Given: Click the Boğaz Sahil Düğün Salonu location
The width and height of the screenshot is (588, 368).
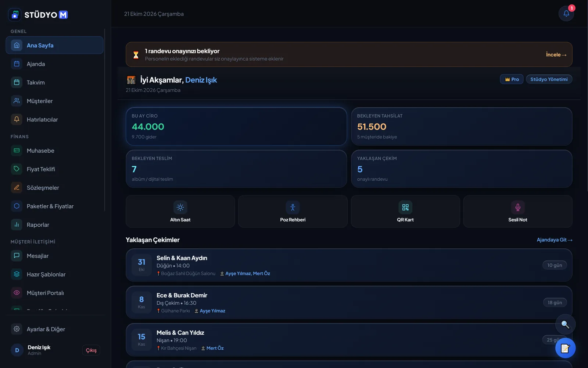Looking at the screenshot, I should click(188, 273).
